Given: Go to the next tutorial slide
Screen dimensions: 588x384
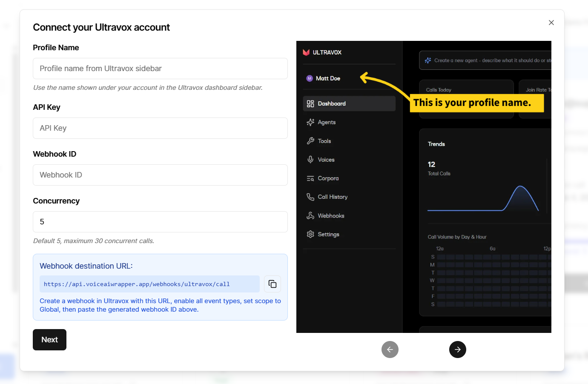Looking at the screenshot, I should click(457, 350).
